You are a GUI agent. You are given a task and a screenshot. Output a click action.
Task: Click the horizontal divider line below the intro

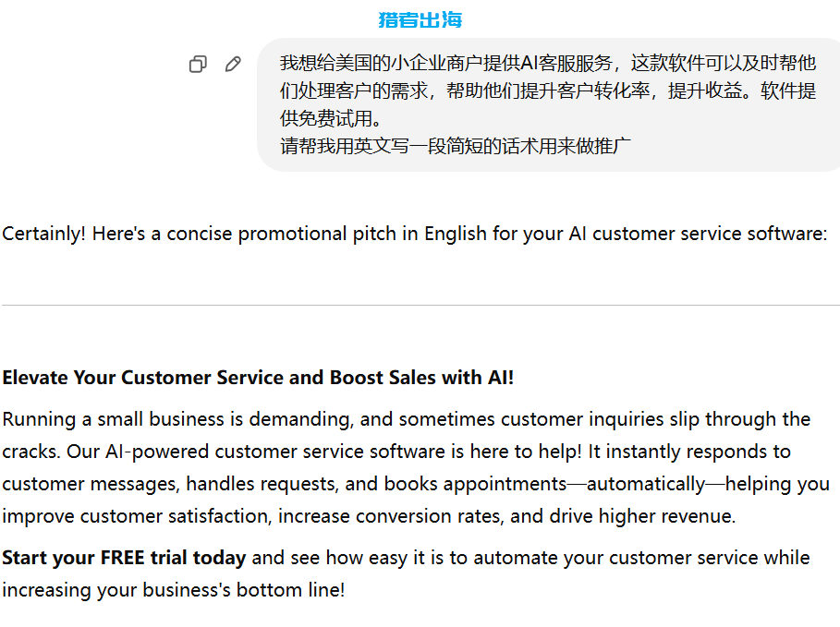(x=421, y=306)
